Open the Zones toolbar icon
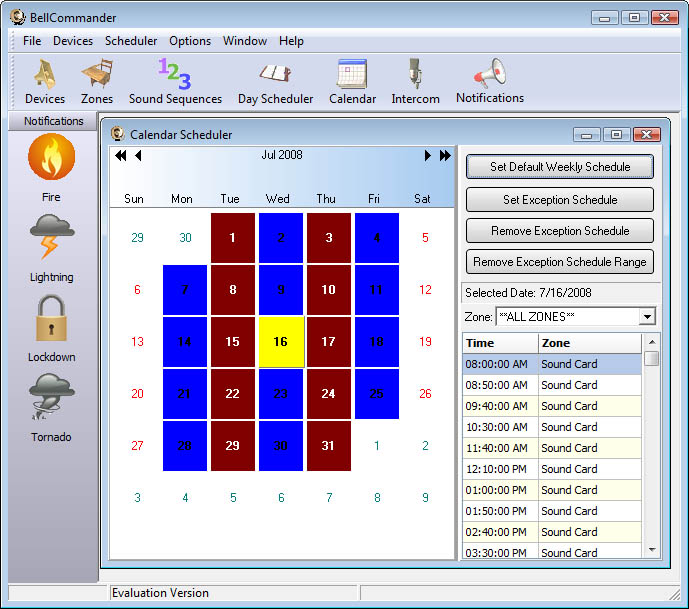 coord(97,81)
